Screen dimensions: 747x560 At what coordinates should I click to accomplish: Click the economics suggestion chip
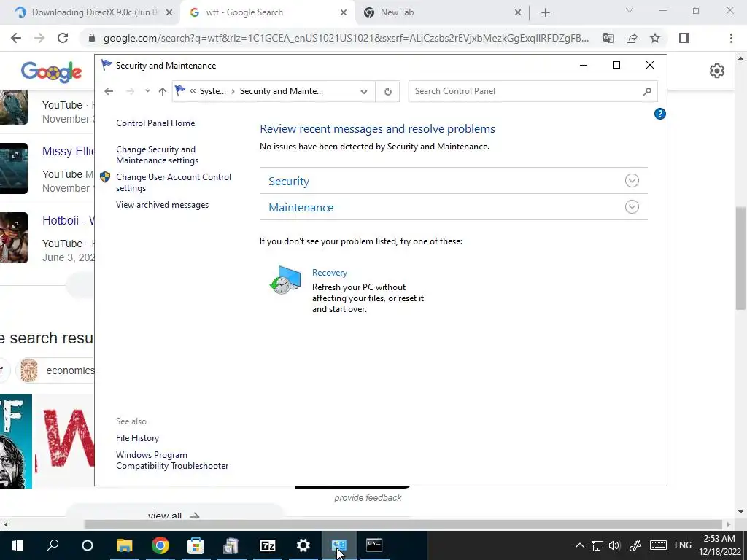pos(56,370)
